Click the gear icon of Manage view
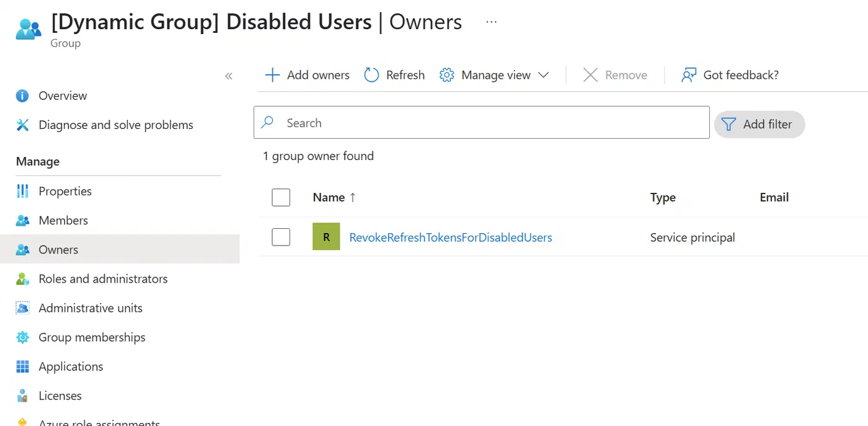The height and width of the screenshot is (426, 868). (447, 75)
